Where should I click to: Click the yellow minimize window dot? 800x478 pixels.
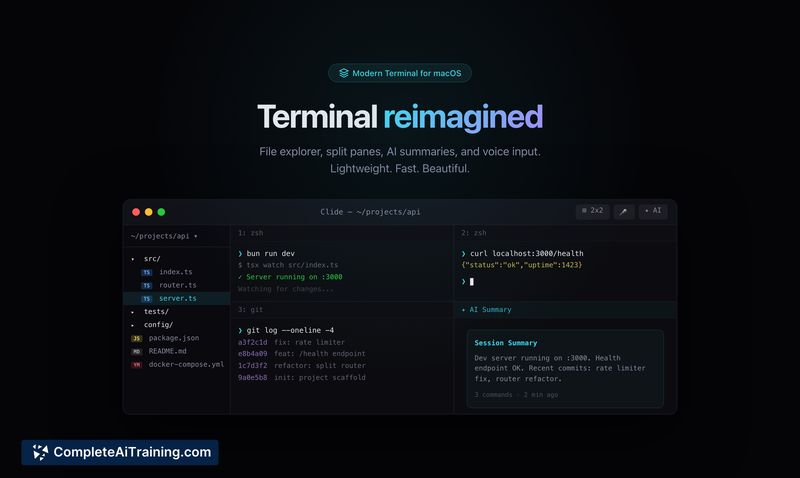pyautogui.click(x=148, y=212)
